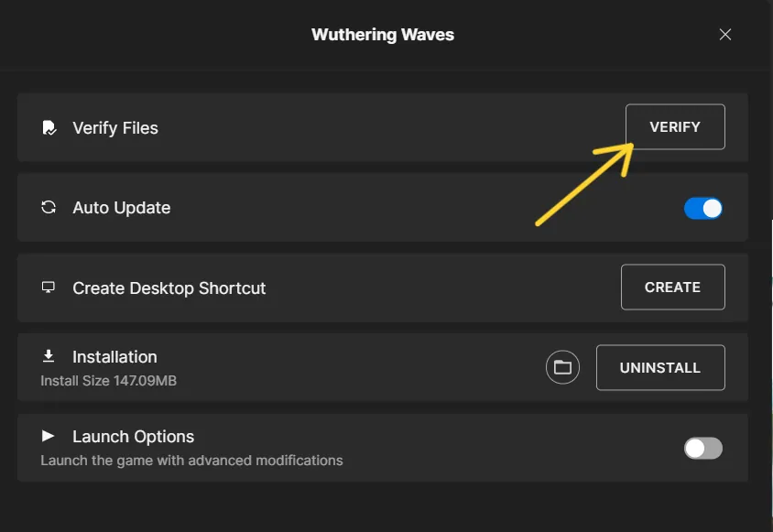Close the Wuthering Waves settings dialog
The height and width of the screenshot is (532, 773).
click(724, 35)
